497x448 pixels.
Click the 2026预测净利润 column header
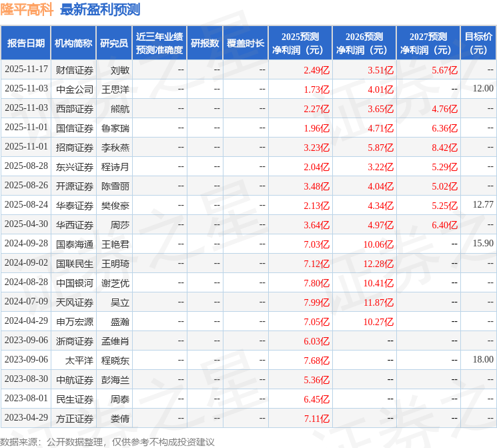point(364,43)
